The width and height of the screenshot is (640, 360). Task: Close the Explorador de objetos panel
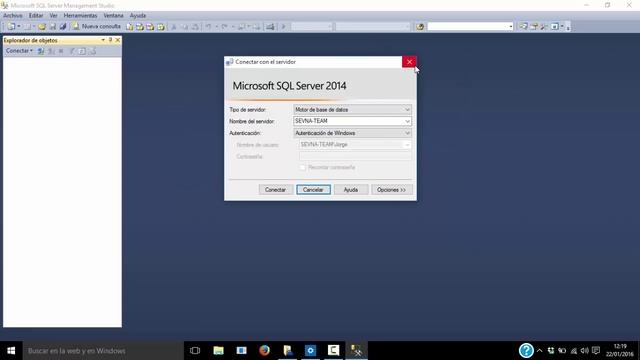118,40
